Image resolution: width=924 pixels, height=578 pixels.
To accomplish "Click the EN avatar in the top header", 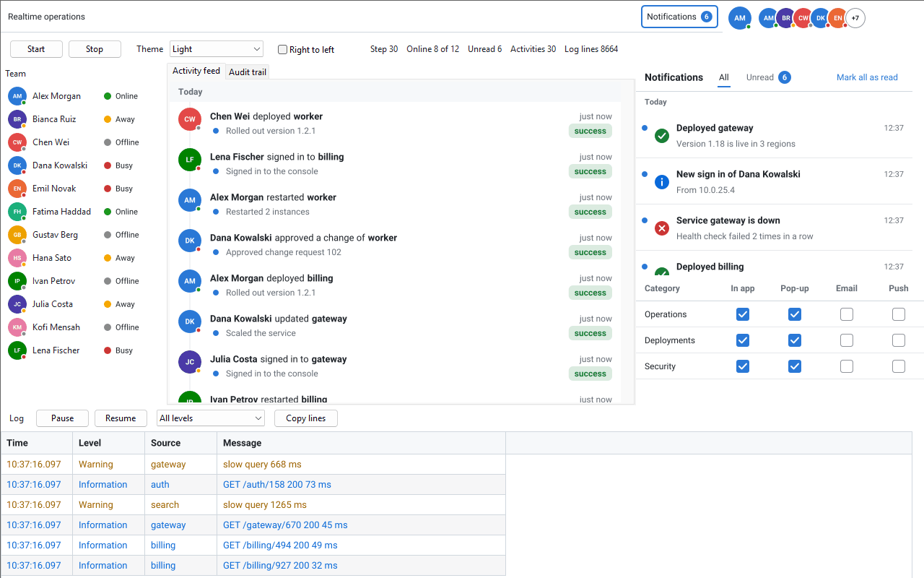I will click(838, 18).
